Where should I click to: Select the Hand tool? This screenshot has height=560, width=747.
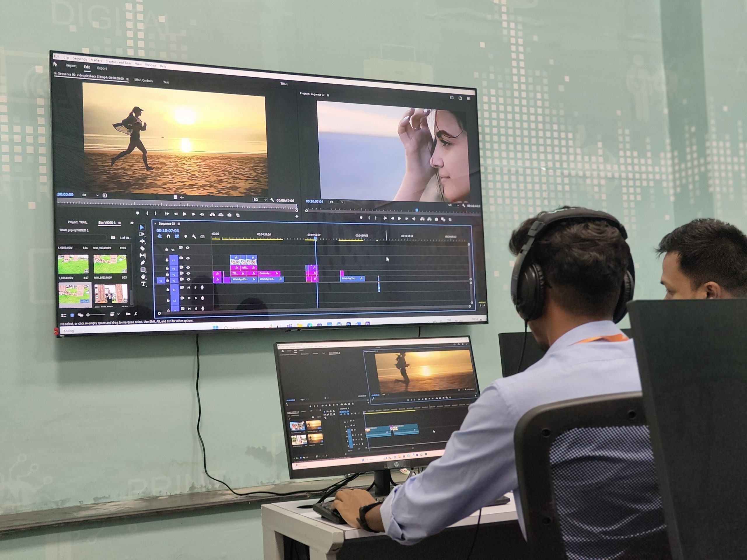pyautogui.click(x=143, y=277)
